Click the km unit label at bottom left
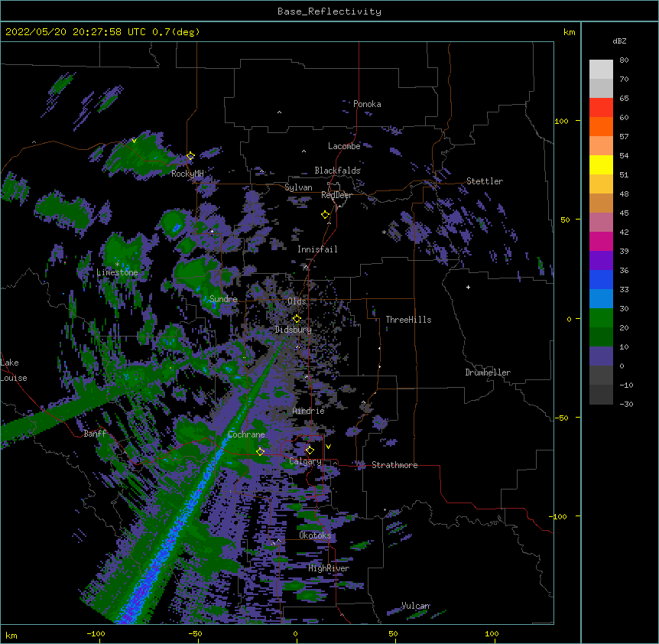 click(11, 635)
